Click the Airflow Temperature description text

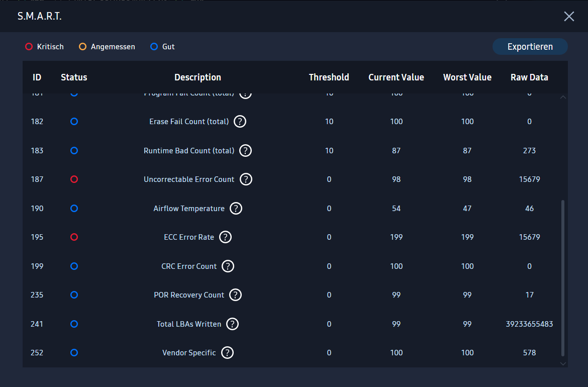189,209
